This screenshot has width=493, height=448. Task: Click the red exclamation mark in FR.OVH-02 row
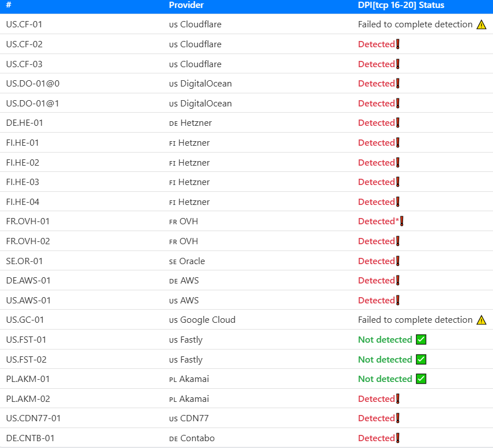point(398,241)
